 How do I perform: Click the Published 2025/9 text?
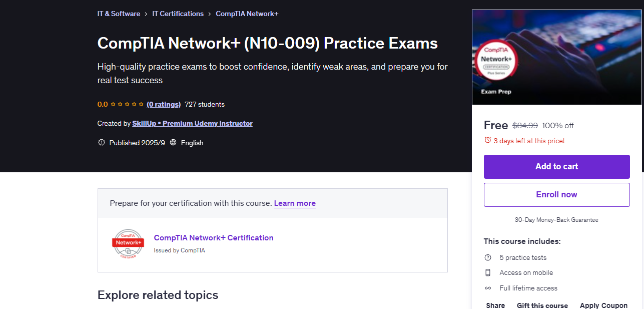pyautogui.click(x=137, y=143)
